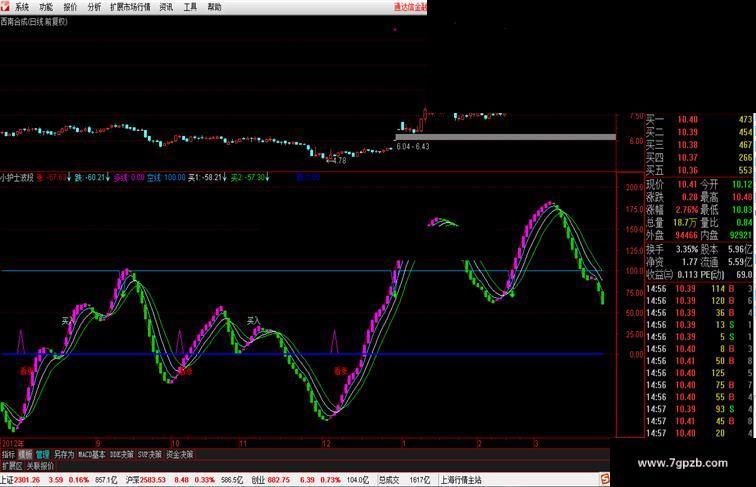Open the 扩展市场行情 menu
Screen dimensions: 756x487
click(130, 7)
